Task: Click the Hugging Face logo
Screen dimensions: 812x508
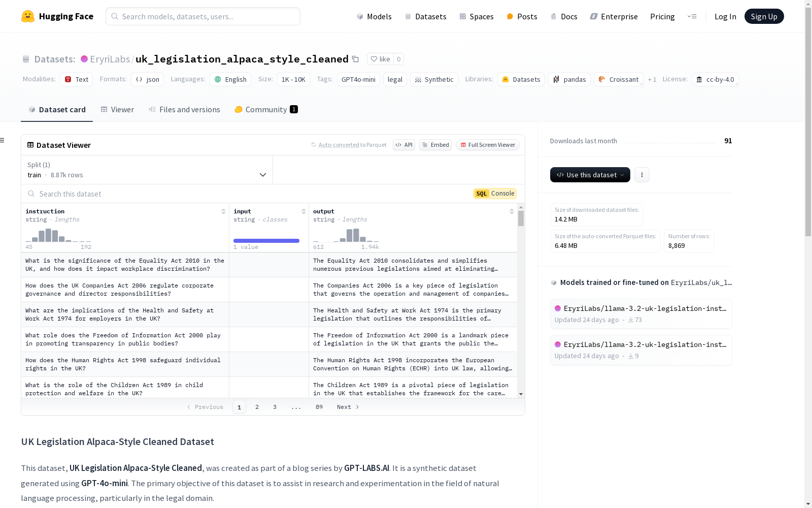Action: point(57,16)
